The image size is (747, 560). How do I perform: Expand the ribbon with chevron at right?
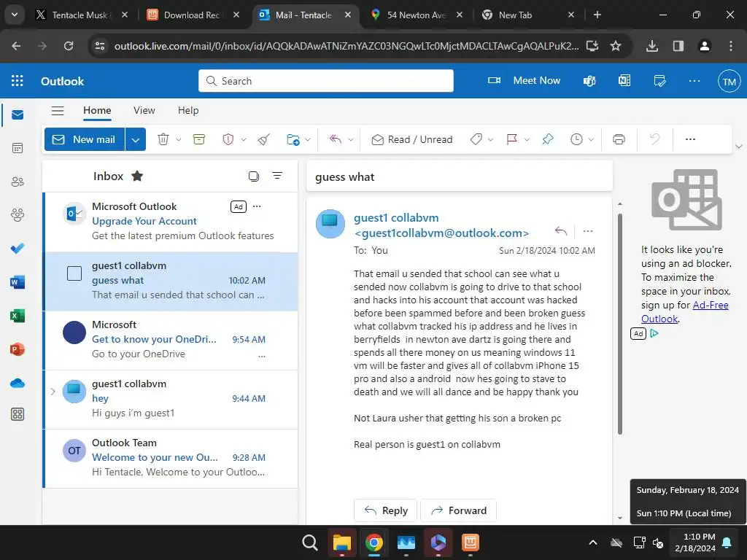[739, 146]
